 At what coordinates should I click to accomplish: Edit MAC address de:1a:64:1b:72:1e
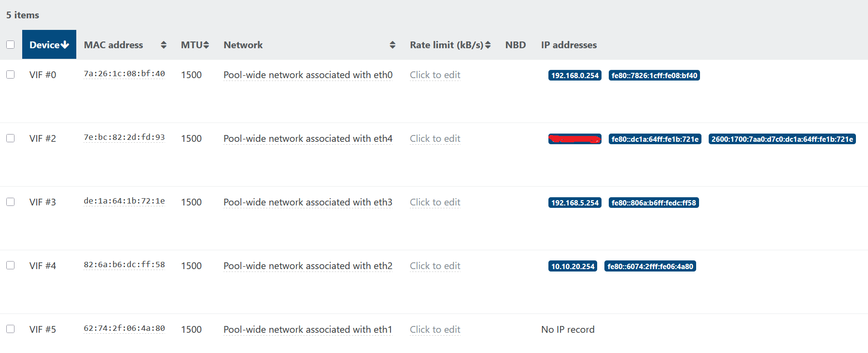click(x=124, y=201)
